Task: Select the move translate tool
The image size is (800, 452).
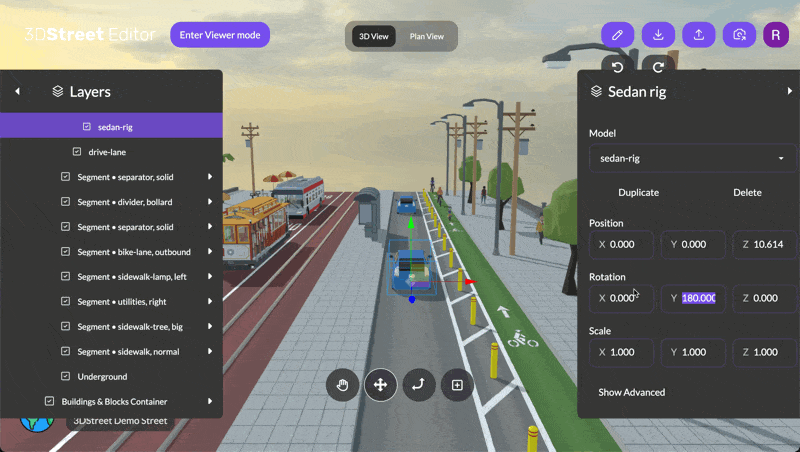Action: pos(380,385)
